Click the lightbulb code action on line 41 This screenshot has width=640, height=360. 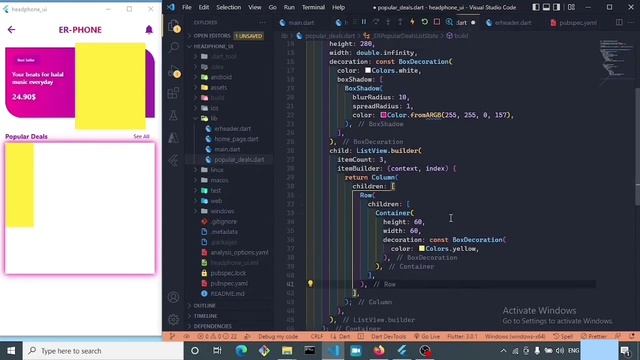(310, 283)
